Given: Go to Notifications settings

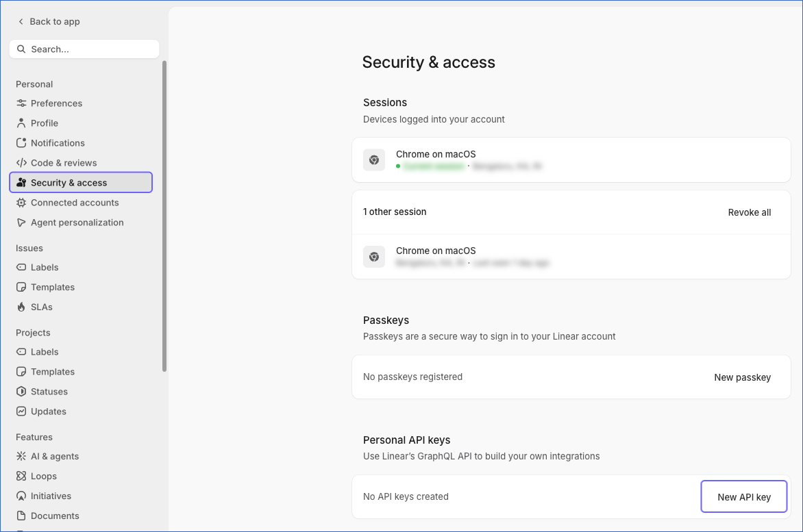Looking at the screenshot, I should 81,143.
